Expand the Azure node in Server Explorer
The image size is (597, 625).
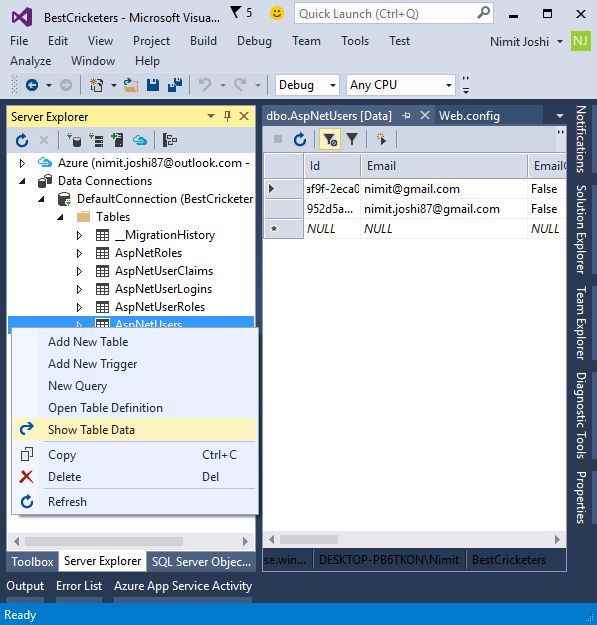tap(22, 163)
